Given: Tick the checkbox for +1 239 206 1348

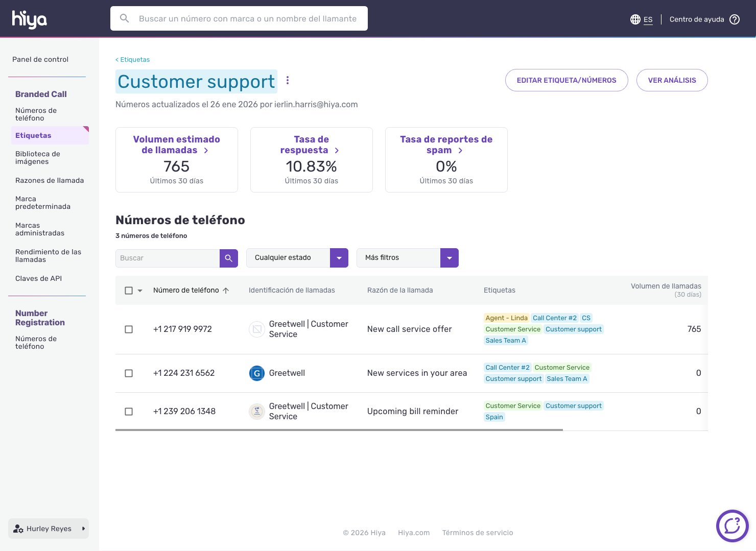Looking at the screenshot, I should tap(129, 412).
